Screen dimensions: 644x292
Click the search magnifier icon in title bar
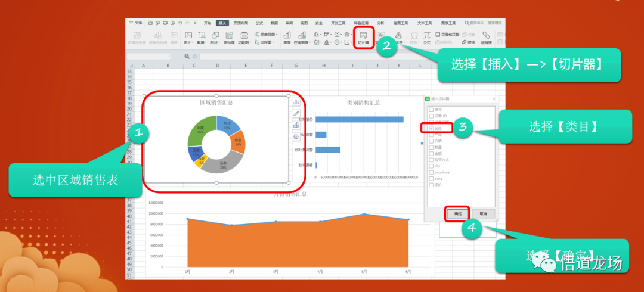466,23
